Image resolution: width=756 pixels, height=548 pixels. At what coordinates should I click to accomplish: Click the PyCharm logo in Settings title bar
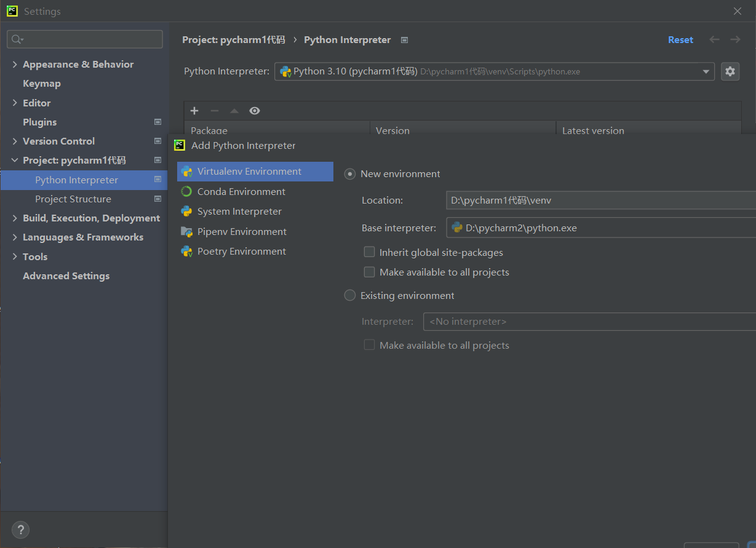(x=12, y=11)
